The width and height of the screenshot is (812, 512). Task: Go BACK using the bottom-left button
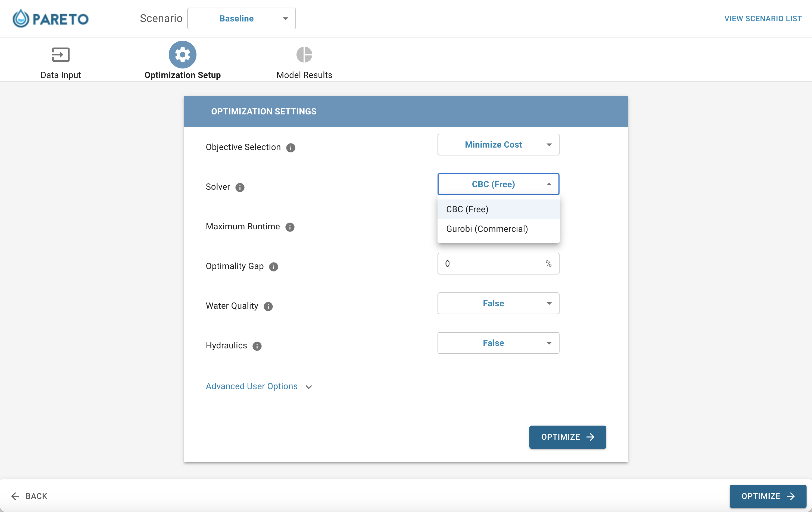(29, 496)
